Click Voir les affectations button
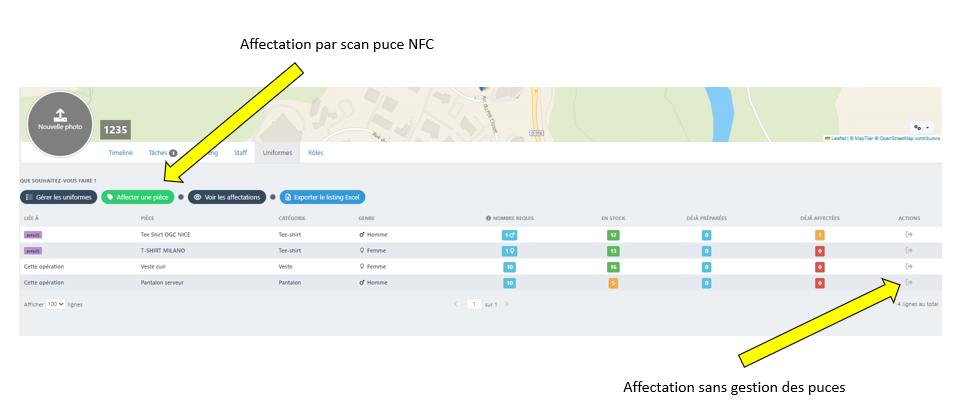This screenshot has width=960, height=417. point(227,197)
